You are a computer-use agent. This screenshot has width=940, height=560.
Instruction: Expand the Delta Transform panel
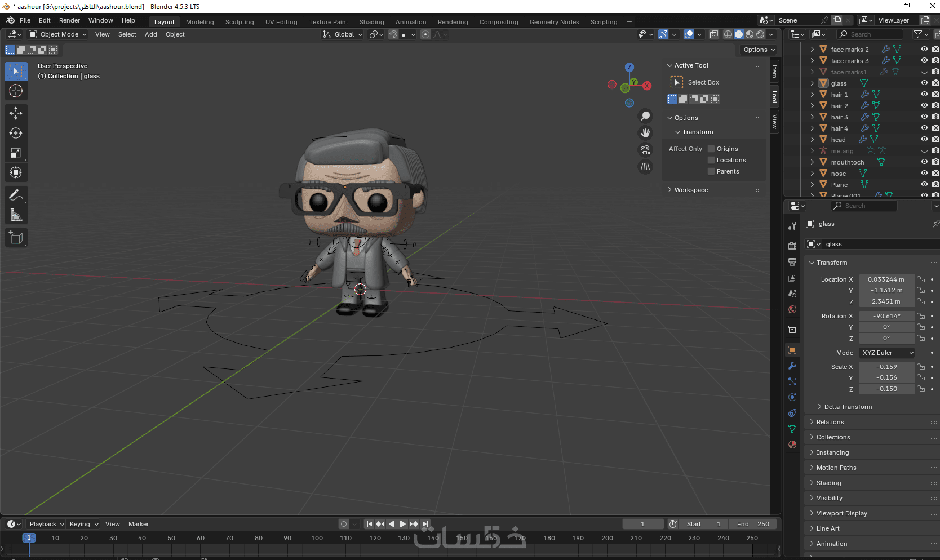[x=848, y=407]
